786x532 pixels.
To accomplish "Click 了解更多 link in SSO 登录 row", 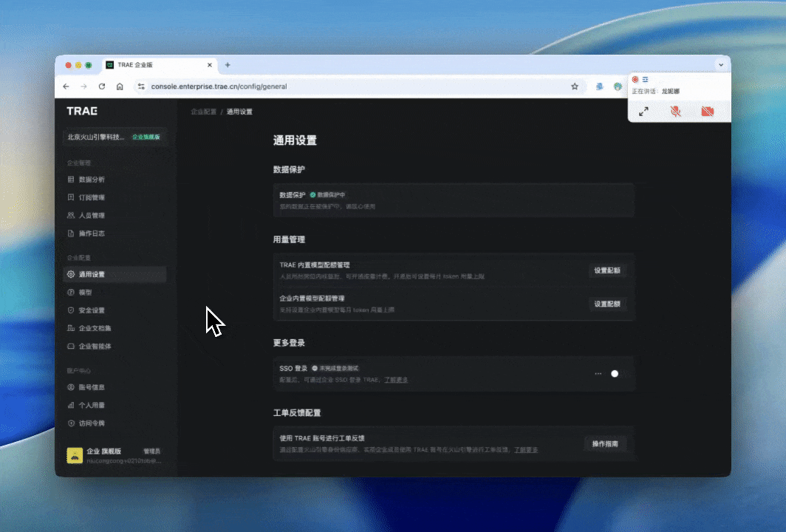I will point(396,380).
